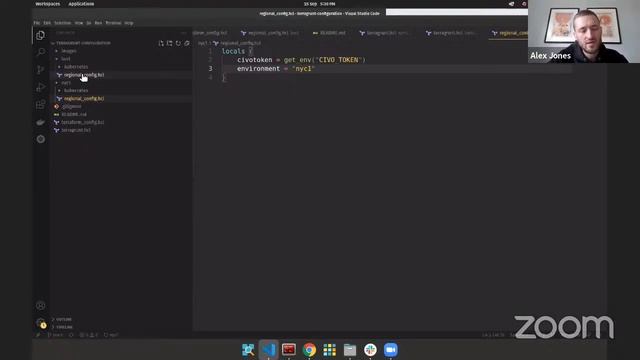Open the highlighted regional_config.hcl under nyc1
This screenshot has height=360, width=640.
click(x=84, y=98)
